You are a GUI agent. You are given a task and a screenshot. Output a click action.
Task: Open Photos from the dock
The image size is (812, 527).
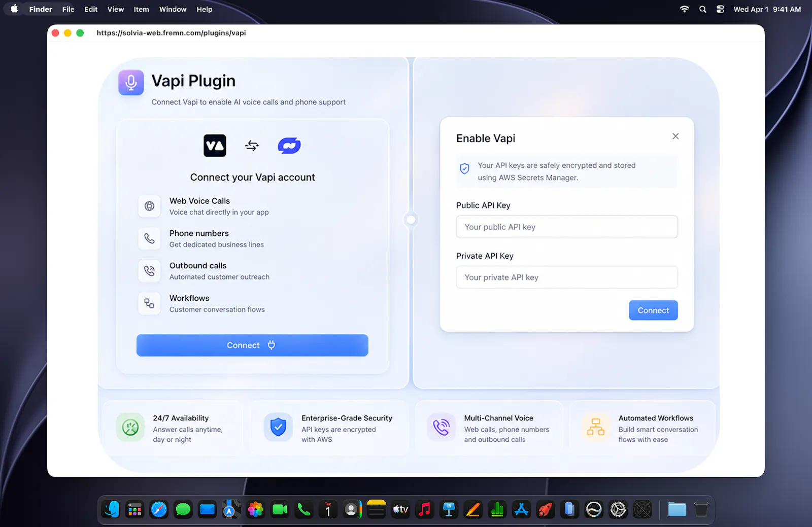click(x=256, y=509)
